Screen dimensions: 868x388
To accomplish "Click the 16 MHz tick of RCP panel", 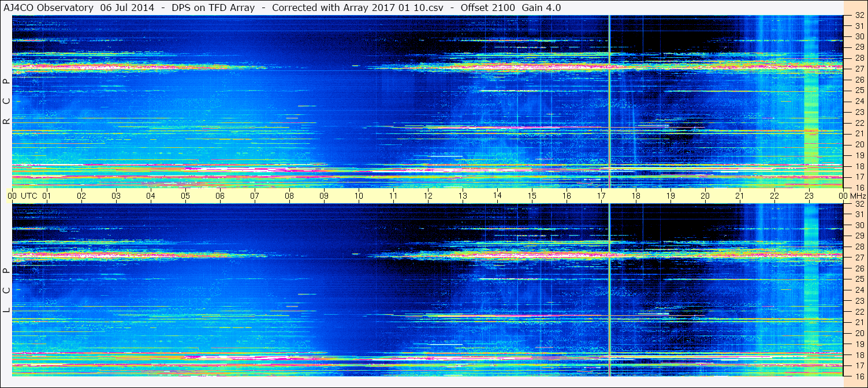I will (x=859, y=187).
